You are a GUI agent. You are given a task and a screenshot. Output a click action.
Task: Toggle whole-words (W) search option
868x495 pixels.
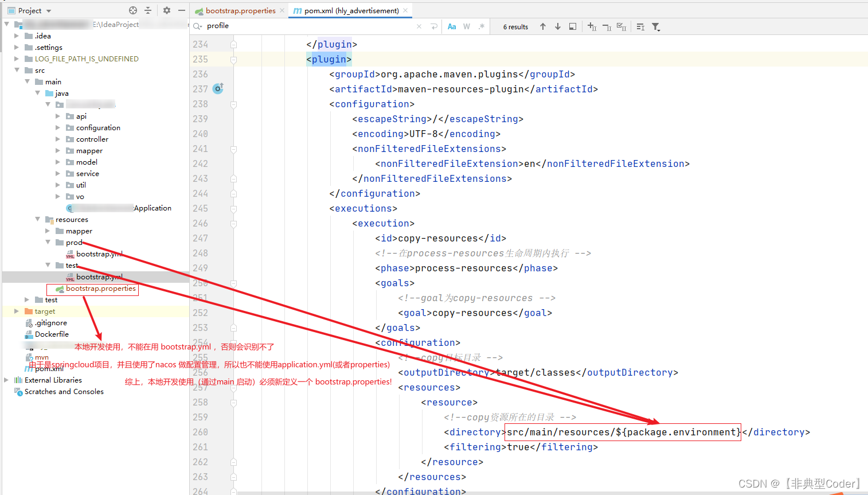(466, 26)
